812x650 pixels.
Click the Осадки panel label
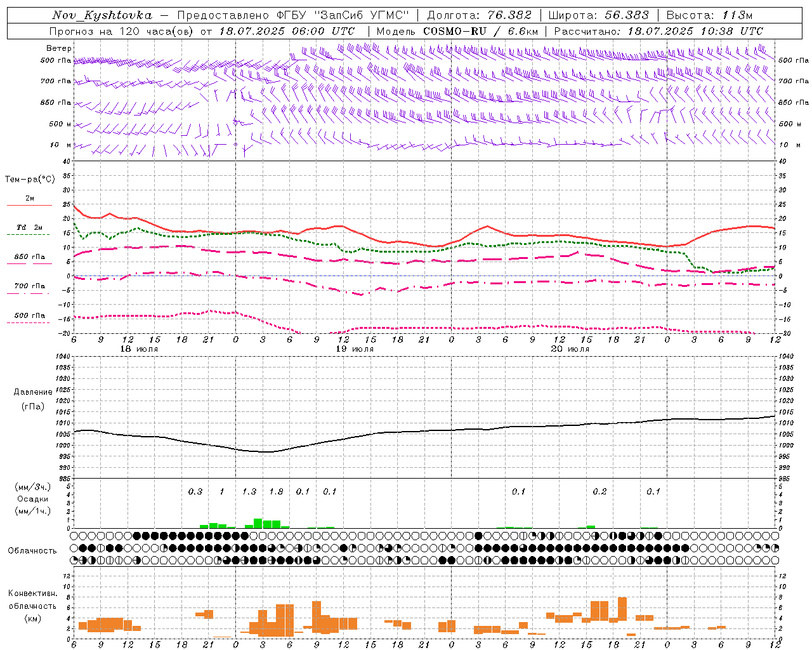[32, 499]
